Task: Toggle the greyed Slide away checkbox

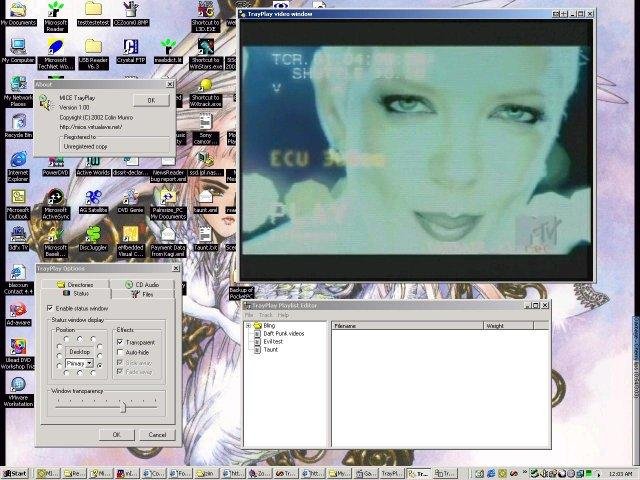Action: click(x=120, y=362)
